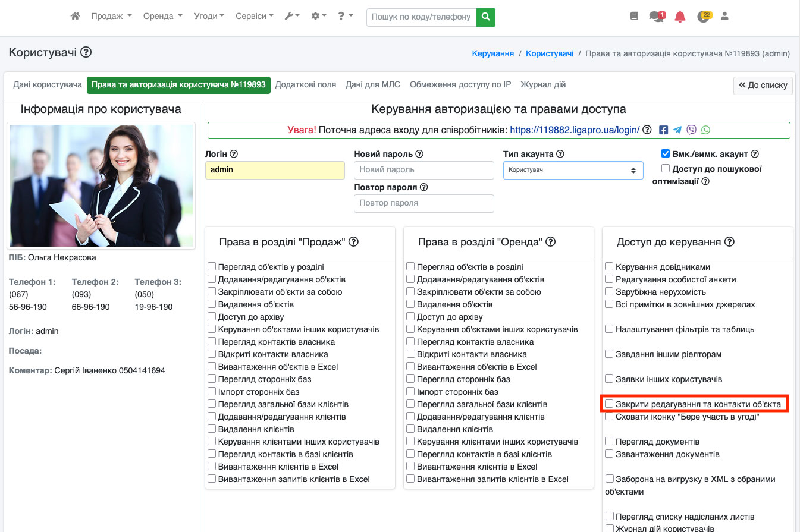The image size is (800, 532).
Task: Click the Новий пароль input field
Action: tap(423, 170)
